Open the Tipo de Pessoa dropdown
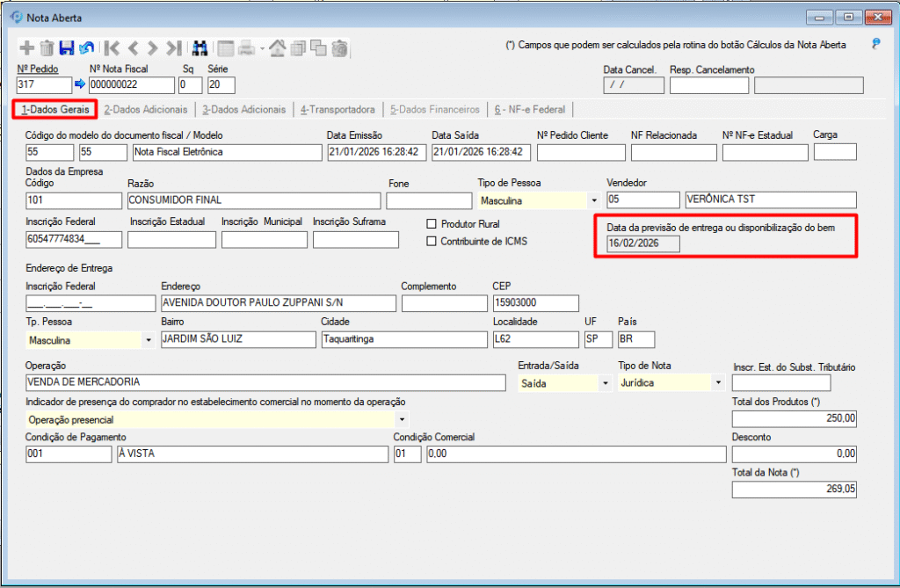This screenshot has width=900, height=588. tap(593, 200)
